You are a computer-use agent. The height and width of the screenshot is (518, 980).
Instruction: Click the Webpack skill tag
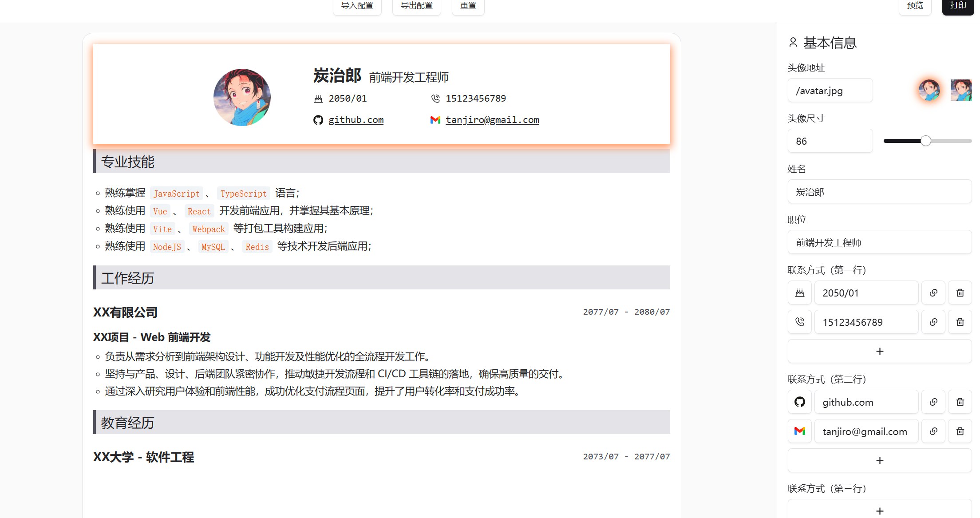(x=209, y=229)
